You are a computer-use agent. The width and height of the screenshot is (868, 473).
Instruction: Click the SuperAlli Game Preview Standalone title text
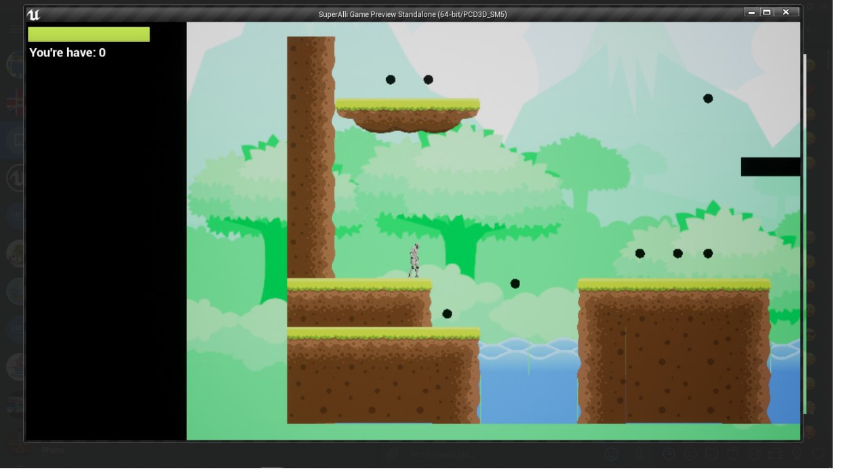tap(412, 14)
